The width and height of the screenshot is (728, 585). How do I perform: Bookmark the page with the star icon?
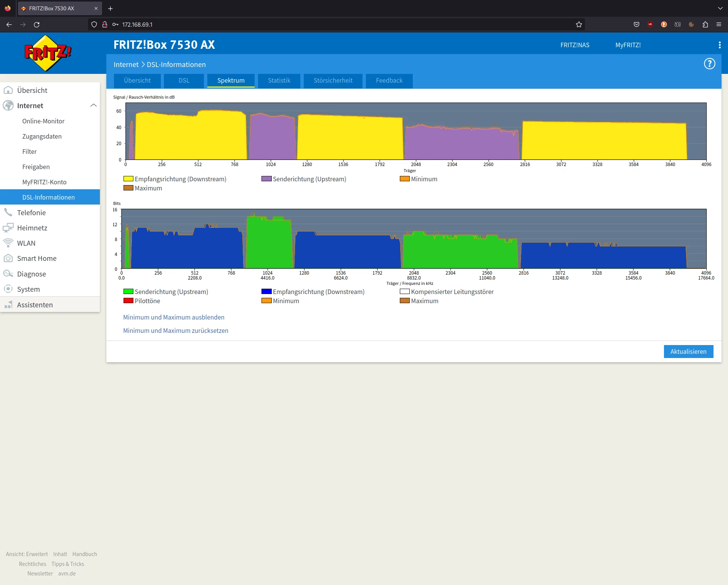(x=579, y=24)
